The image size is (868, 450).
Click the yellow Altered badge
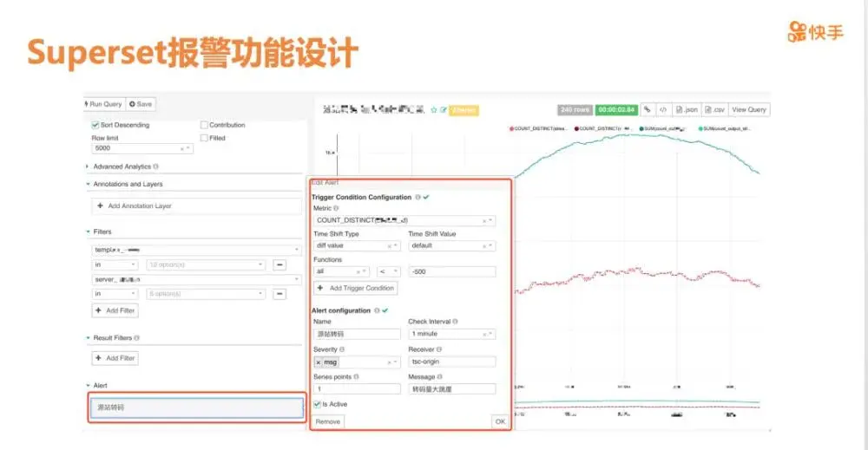click(464, 110)
